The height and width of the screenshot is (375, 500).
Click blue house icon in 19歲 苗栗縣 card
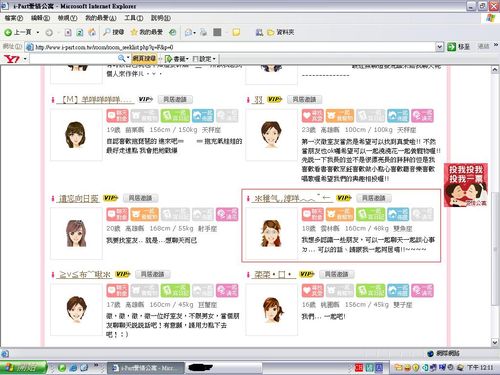tap(203, 116)
